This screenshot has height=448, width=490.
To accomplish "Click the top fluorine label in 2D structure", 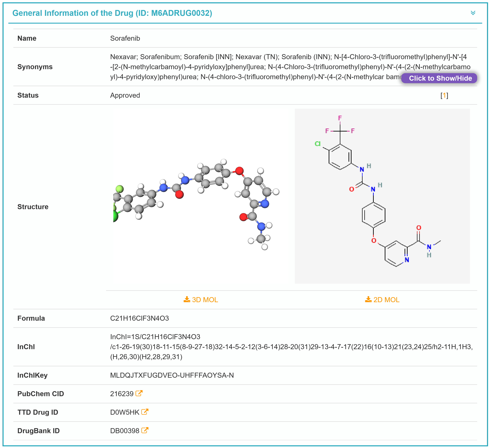I will click(340, 118).
